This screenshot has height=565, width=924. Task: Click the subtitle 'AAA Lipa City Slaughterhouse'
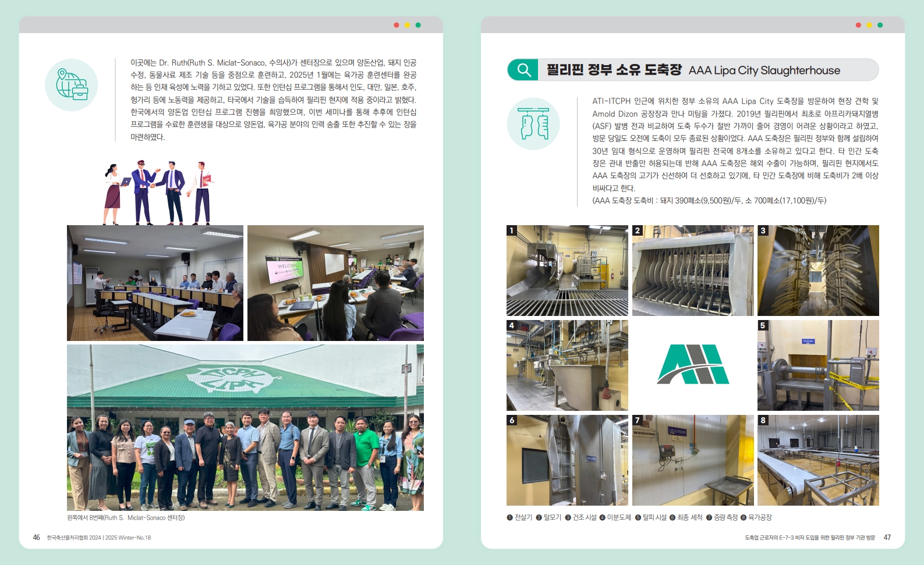764,70
